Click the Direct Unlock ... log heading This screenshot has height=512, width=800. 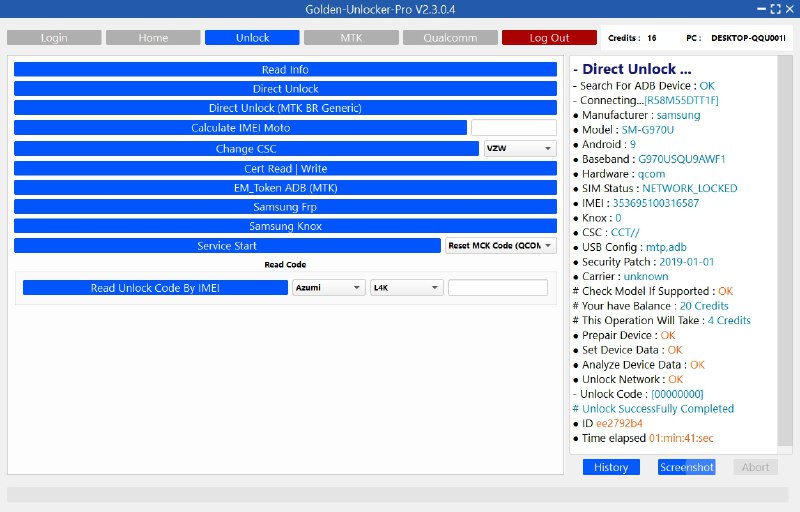(x=632, y=69)
